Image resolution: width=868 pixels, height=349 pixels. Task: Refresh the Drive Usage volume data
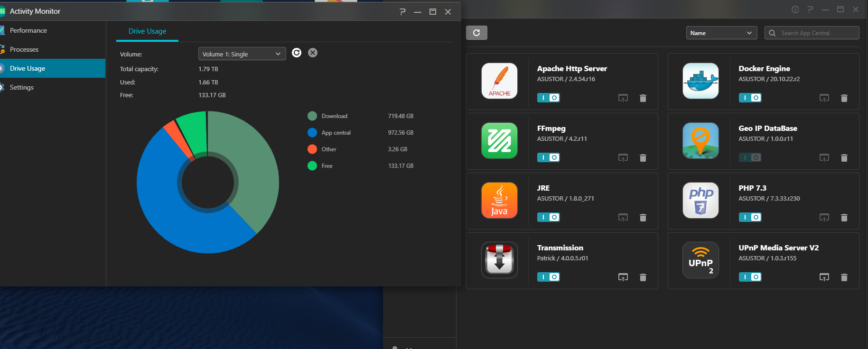coord(297,53)
